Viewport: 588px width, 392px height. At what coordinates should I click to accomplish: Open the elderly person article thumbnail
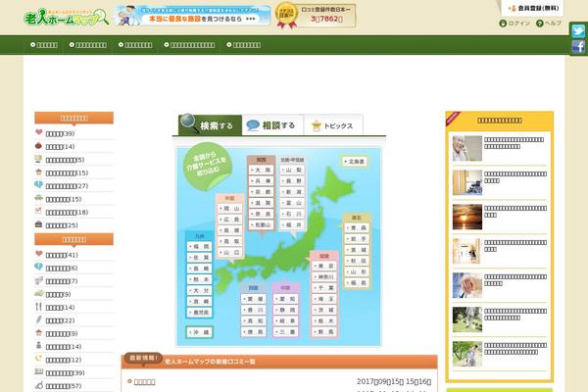(467, 149)
